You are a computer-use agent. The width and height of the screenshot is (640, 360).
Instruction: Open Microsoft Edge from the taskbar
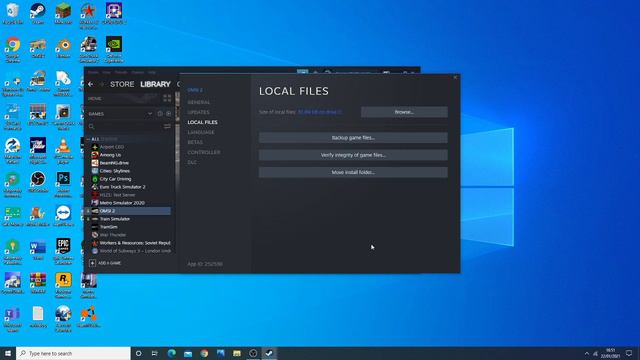pyautogui.click(x=171, y=353)
